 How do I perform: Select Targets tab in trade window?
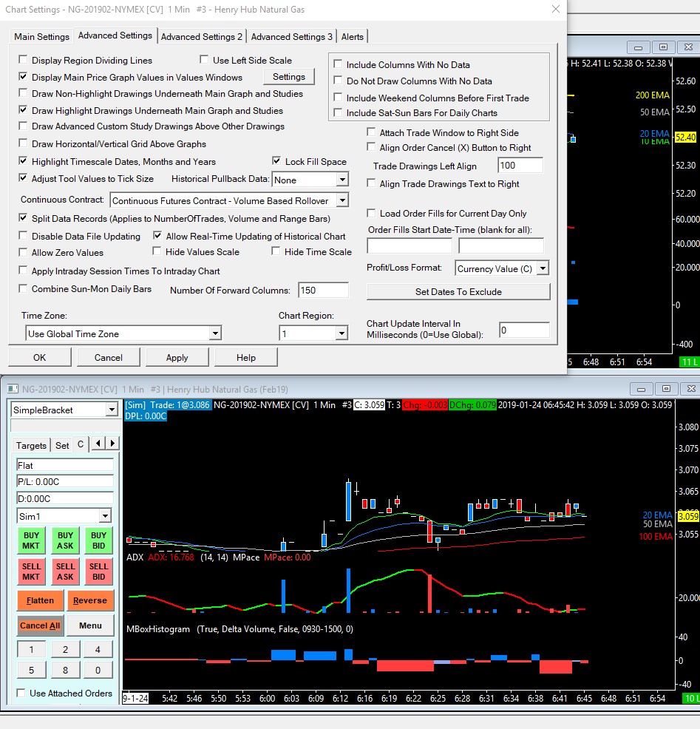[x=31, y=445]
